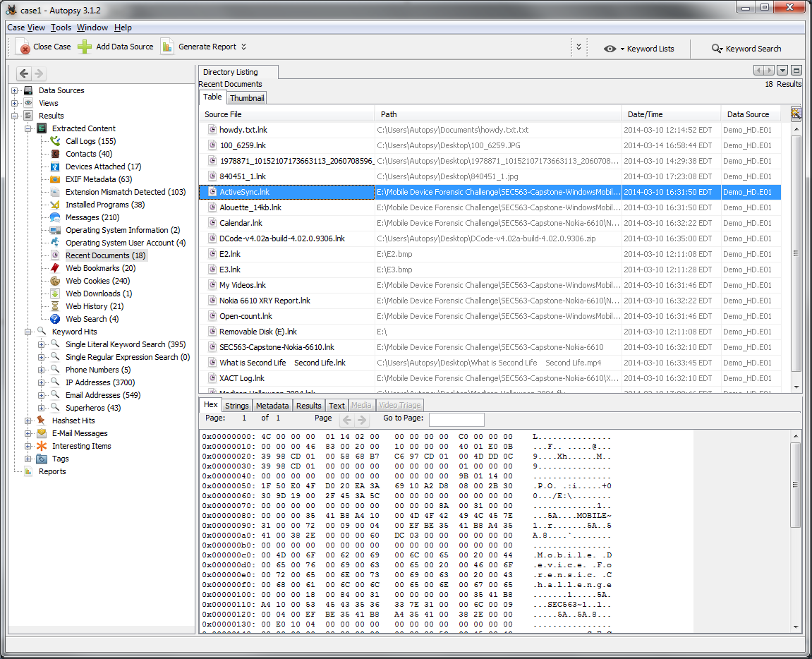Click the Generate Report icon
The image size is (812, 659).
167,47
